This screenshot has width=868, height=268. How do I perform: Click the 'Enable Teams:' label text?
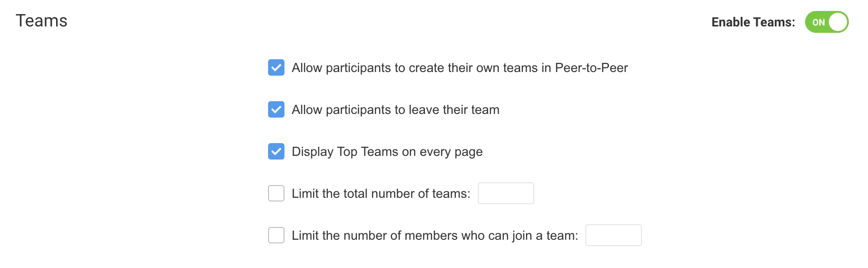click(x=753, y=22)
